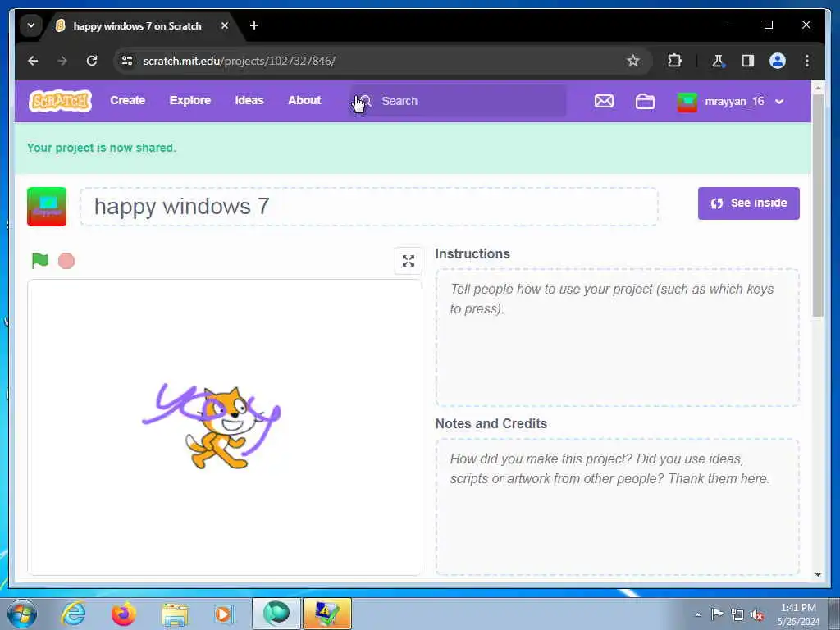Screen dimensions: 840x630
Task: Open a new browser tab
Action: coord(254,25)
